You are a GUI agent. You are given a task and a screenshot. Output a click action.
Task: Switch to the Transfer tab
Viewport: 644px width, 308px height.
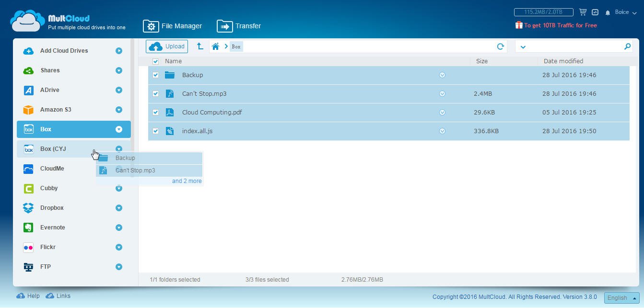(239, 26)
